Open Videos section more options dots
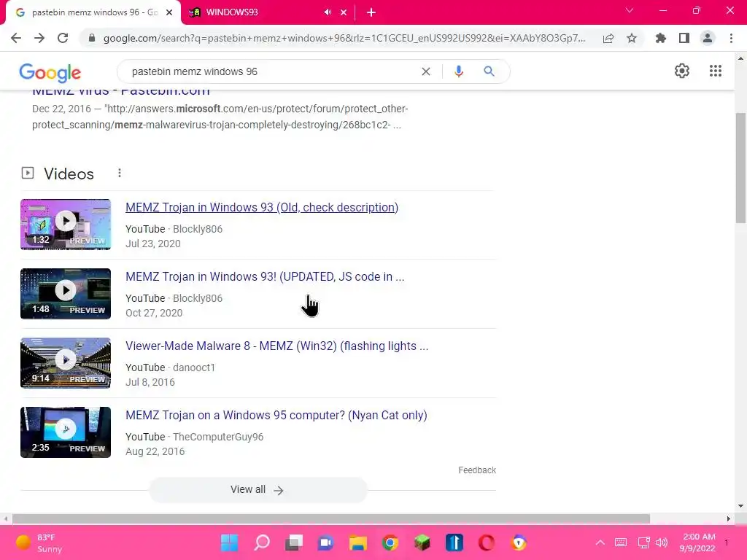 (x=120, y=173)
